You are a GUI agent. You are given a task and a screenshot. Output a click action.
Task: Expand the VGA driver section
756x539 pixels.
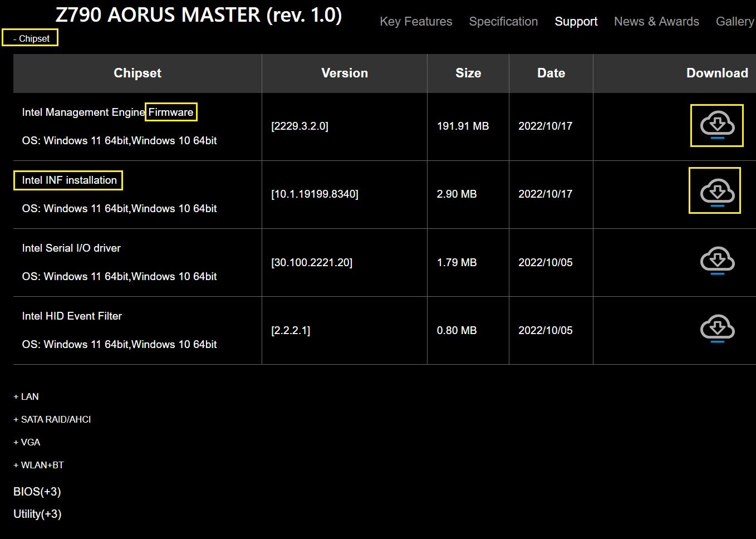pyautogui.click(x=27, y=442)
